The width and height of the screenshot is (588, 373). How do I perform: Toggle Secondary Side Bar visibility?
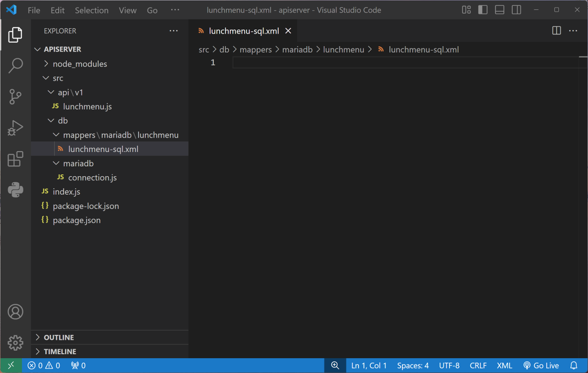516,10
